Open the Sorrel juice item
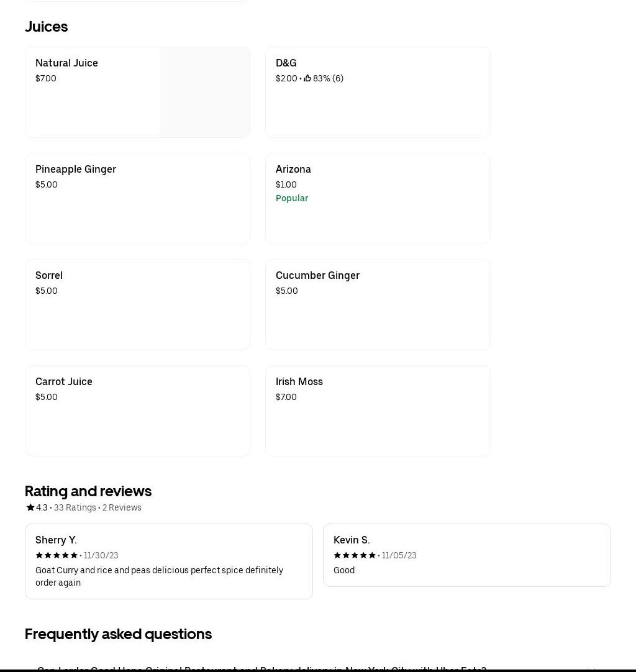Viewport: 636px width, 672px height. click(x=137, y=304)
